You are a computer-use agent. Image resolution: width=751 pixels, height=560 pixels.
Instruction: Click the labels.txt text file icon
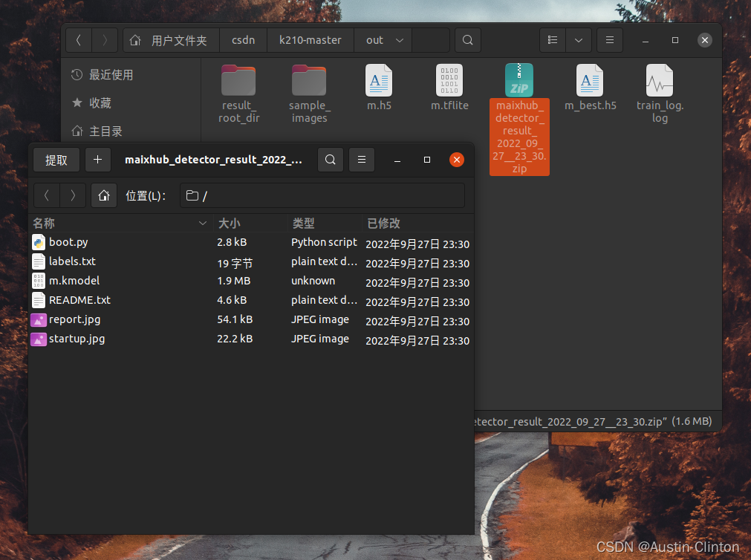(x=39, y=261)
